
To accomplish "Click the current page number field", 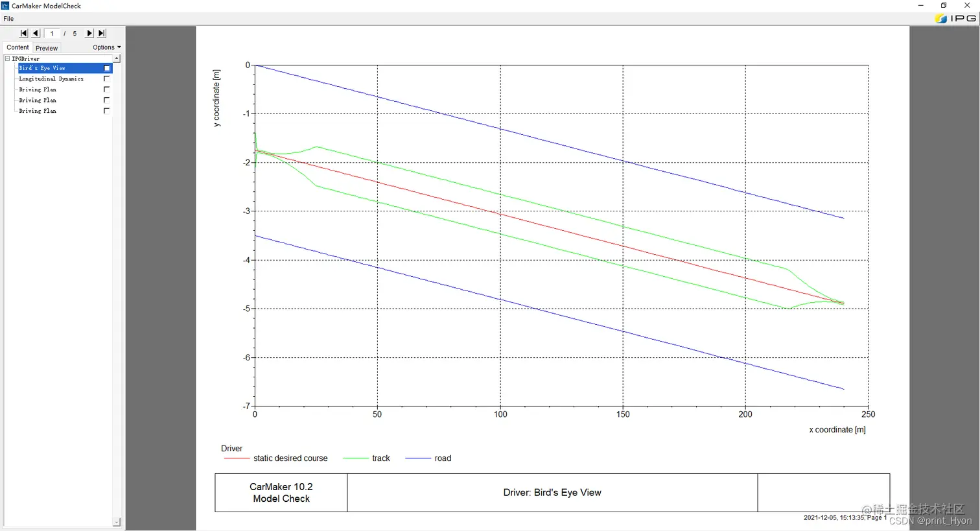I will click(52, 34).
